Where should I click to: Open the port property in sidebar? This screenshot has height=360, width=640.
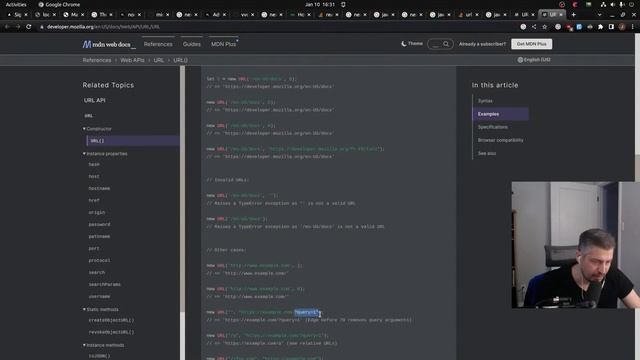tap(94, 248)
